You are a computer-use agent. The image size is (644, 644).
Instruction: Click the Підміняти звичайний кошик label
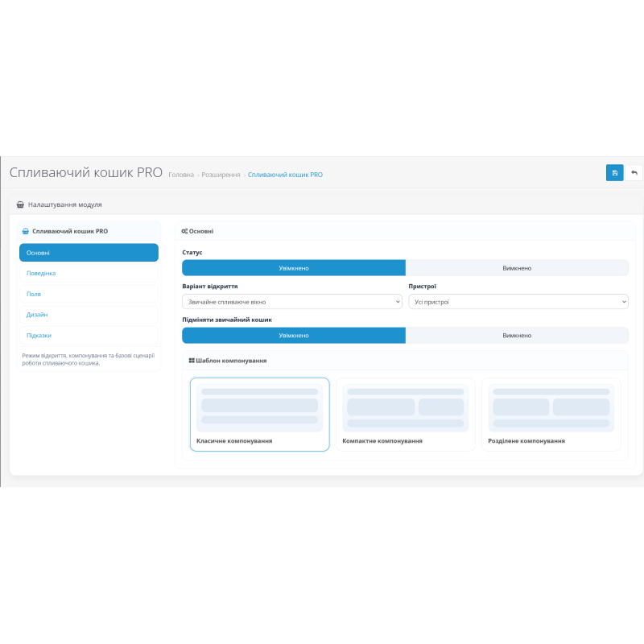click(227, 320)
